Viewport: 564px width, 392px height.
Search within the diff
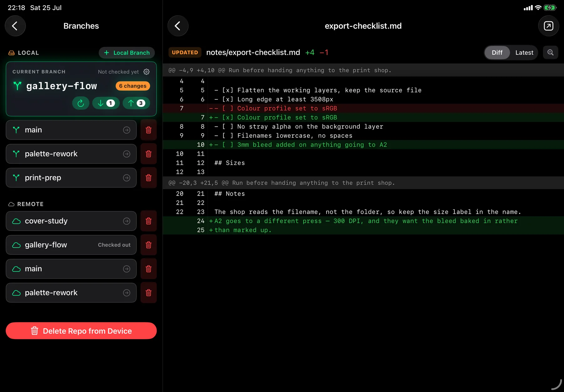pyautogui.click(x=550, y=52)
